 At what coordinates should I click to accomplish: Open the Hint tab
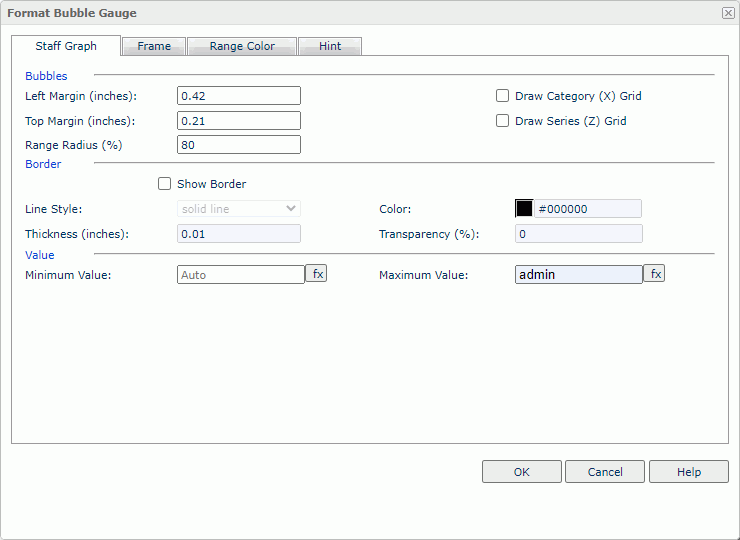(330, 46)
